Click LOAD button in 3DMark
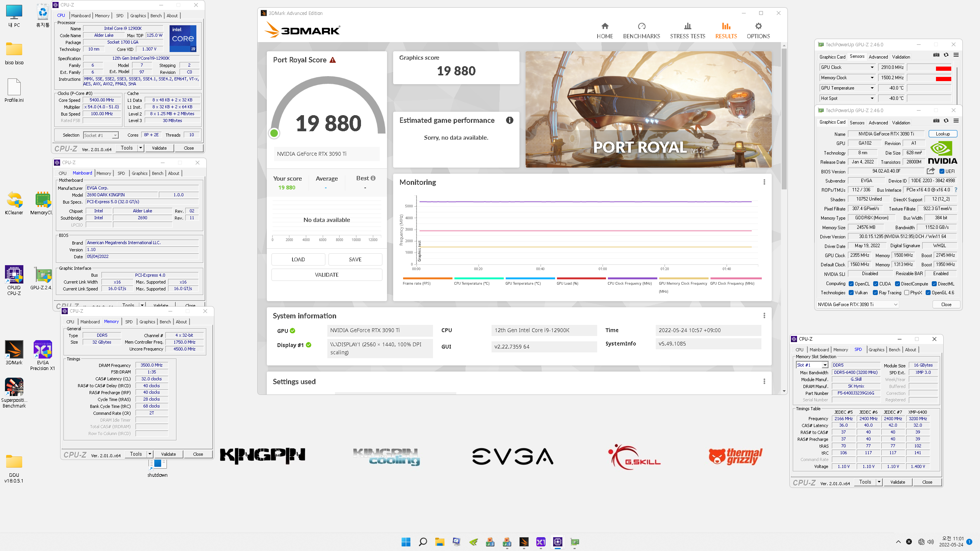Viewport: 980px width, 551px height. [x=298, y=259]
